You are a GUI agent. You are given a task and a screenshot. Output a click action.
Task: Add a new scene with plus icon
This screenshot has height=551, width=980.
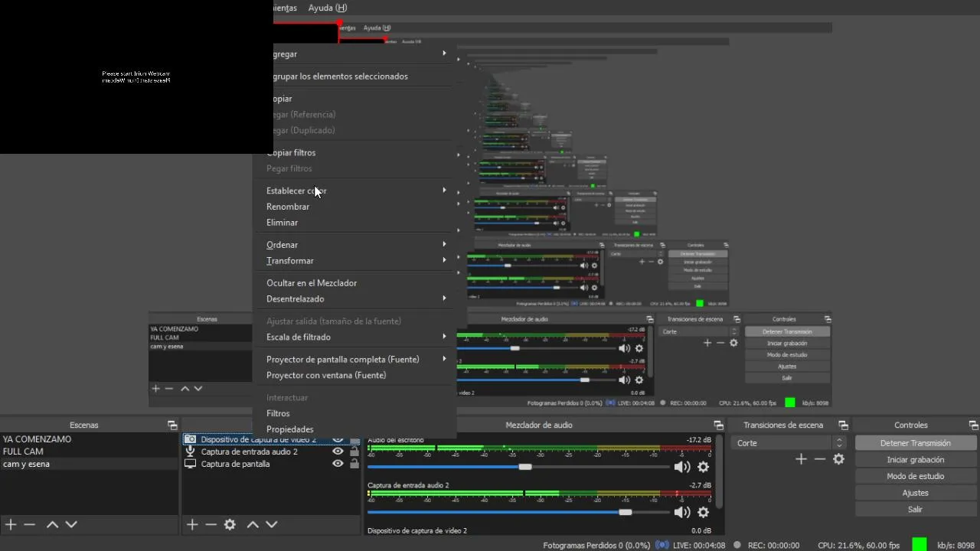pos(11,524)
